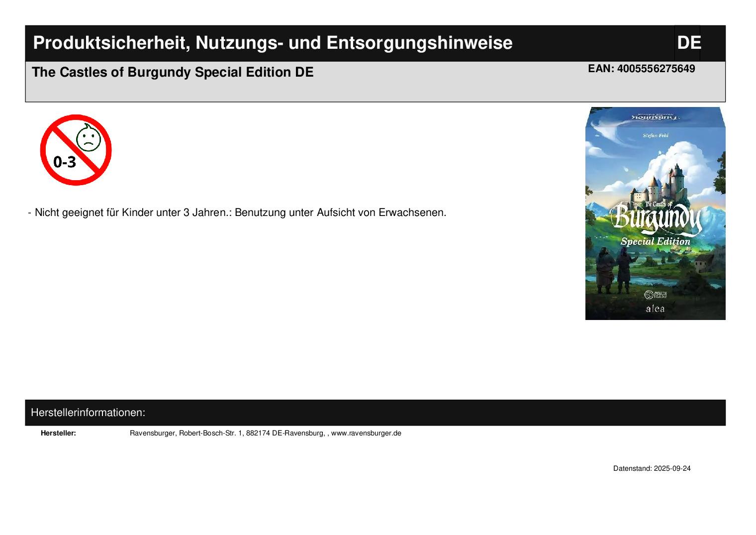Click the Stefan Feld author name
The width and height of the screenshot is (756, 535).
point(656,135)
